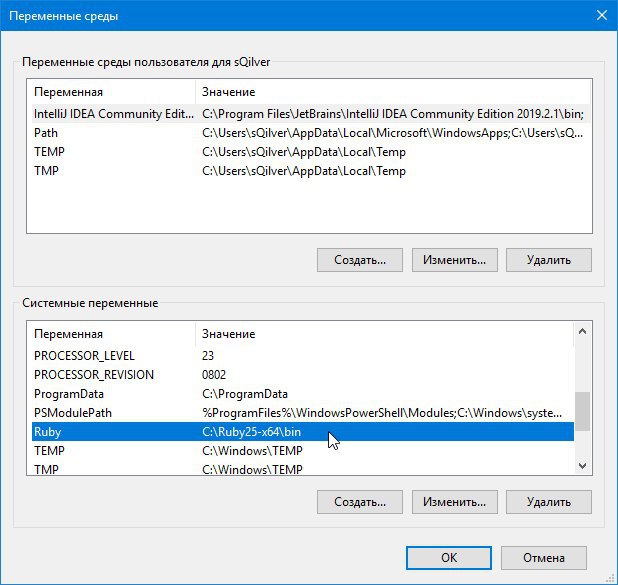Click Удалить under user variables
618x585 pixels.
click(549, 260)
